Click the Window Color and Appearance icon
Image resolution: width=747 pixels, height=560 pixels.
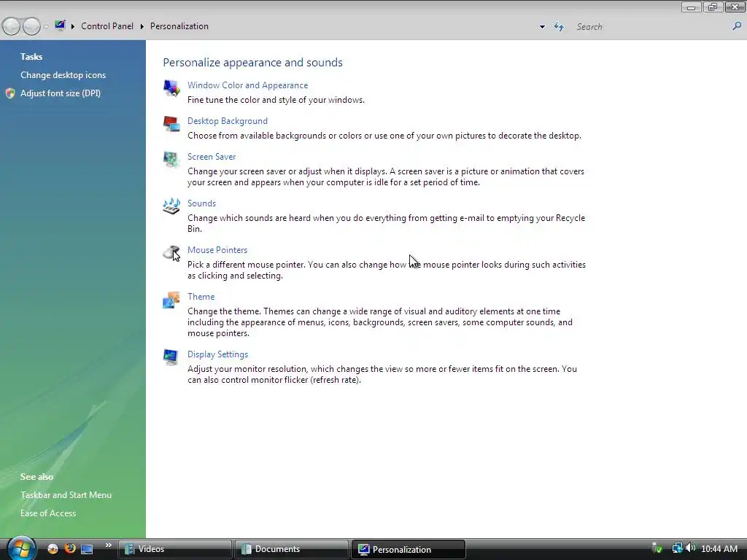(x=171, y=88)
